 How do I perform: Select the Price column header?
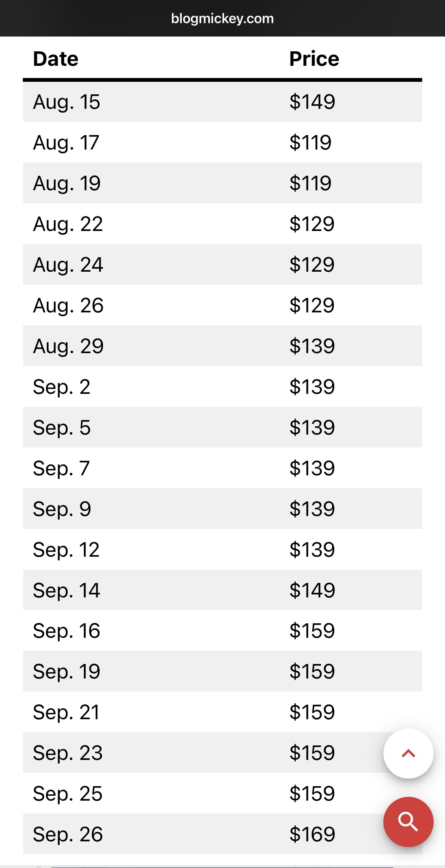point(314,59)
